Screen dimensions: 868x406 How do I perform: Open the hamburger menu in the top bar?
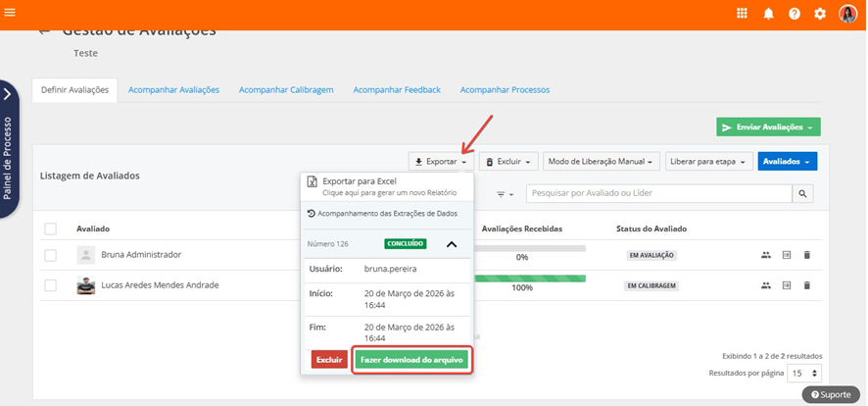click(10, 14)
